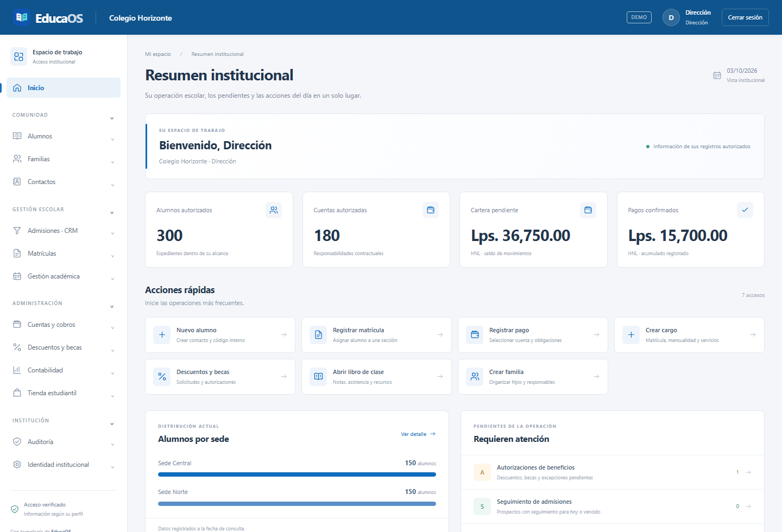
Task: Click the calendar icon beside 03/10/2026
Action: pyautogui.click(x=717, y=75)
